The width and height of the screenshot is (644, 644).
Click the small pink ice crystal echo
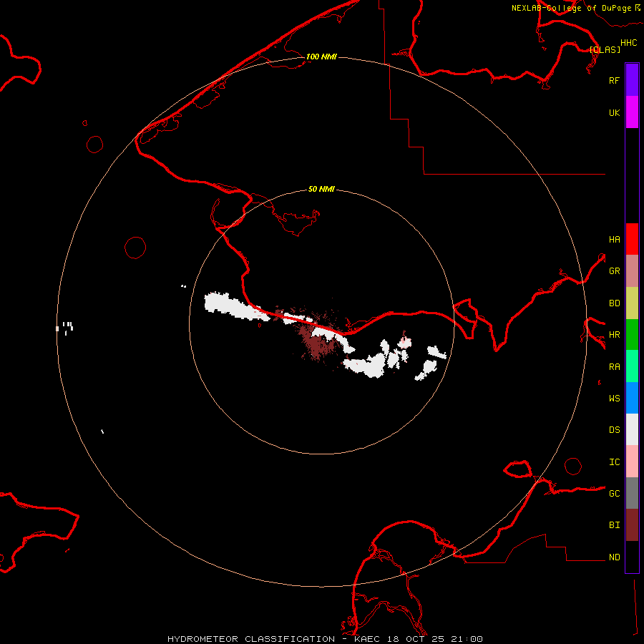(405, 342)
